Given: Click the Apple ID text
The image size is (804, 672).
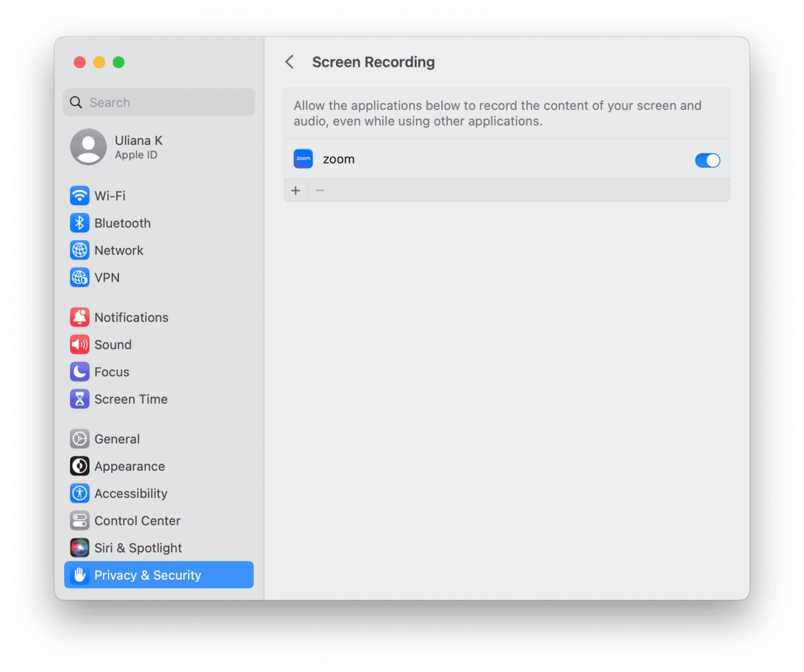Looking at the screenshot, I should click(136, 155).
